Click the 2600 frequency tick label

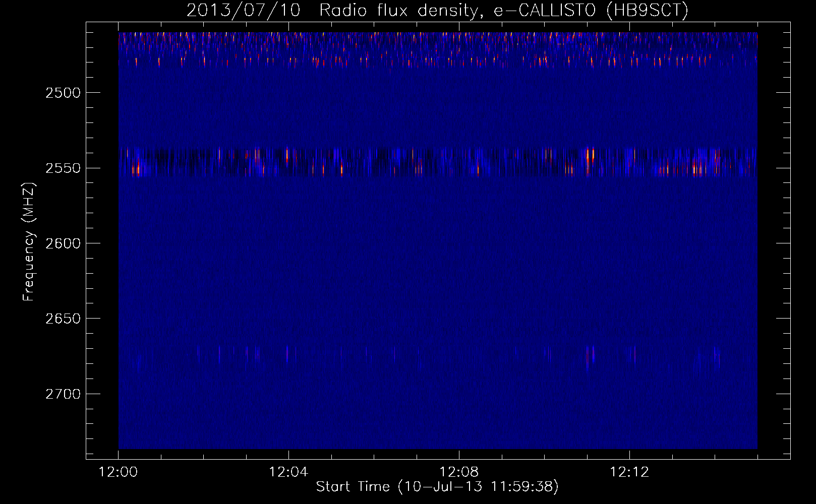(x=63, y=243)
